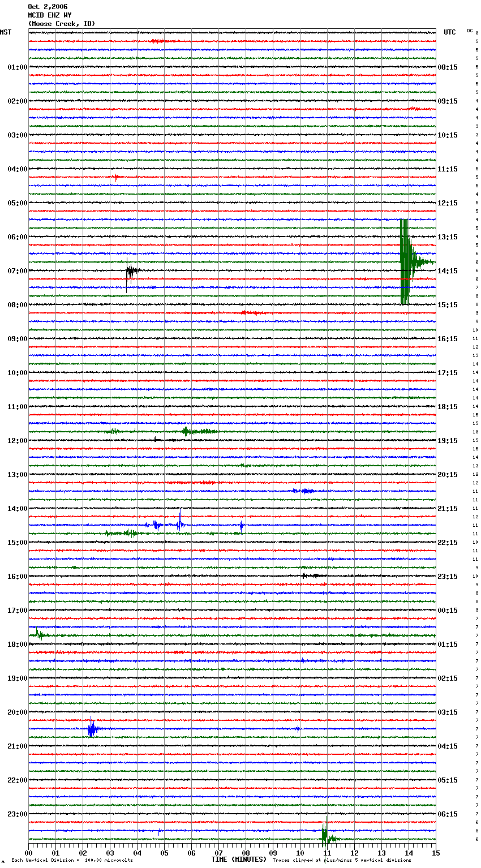Click the MST column header
The image size is (481, 868).
(6, 32)
